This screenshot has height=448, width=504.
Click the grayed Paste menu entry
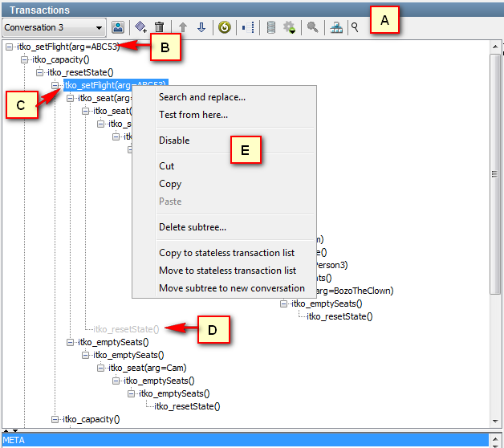(x=170, y=202)
